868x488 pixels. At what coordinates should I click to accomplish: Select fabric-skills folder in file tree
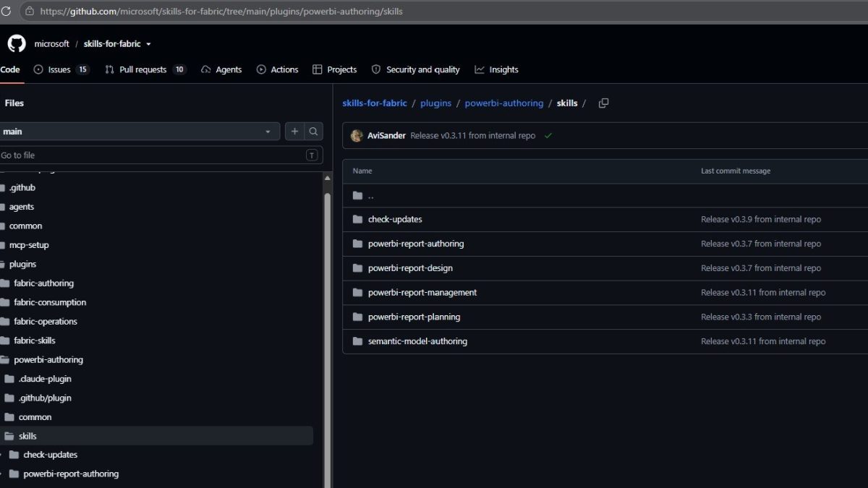35,341
